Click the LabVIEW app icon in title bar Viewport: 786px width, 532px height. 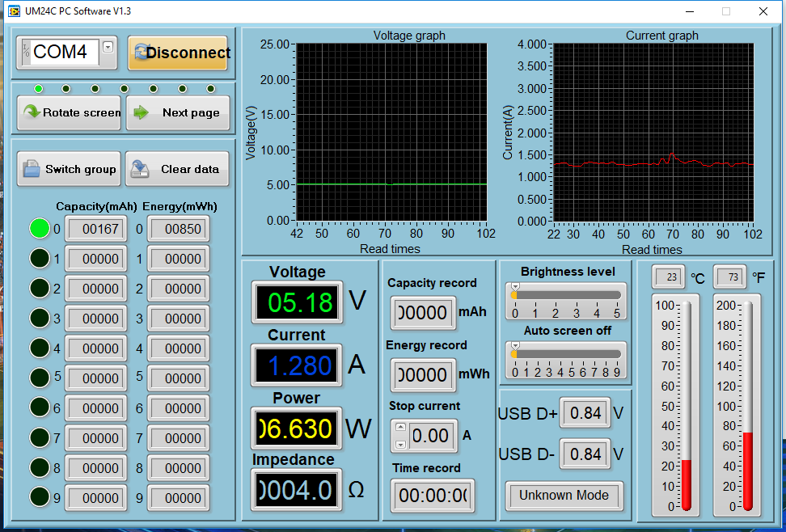pyautogui.click(x=12, y=11)
